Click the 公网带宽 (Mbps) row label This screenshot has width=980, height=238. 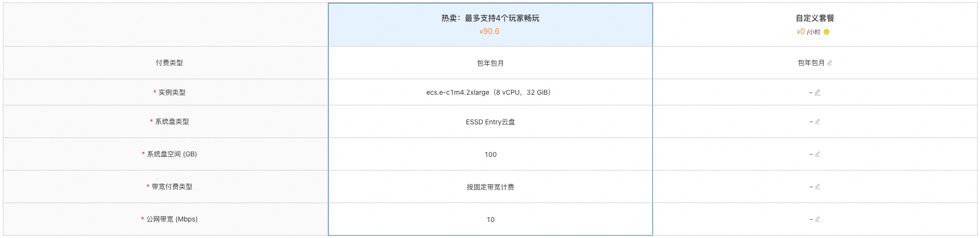172,219
